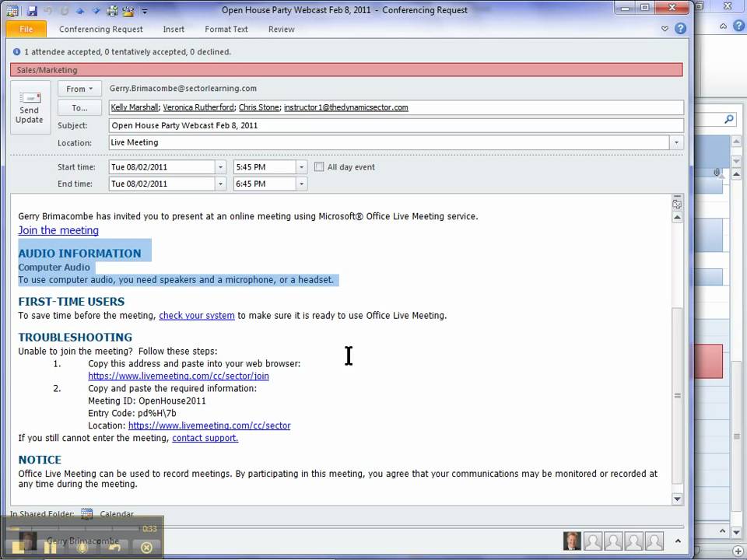Open the End time date picker dropdown

(x=220, y=184)
